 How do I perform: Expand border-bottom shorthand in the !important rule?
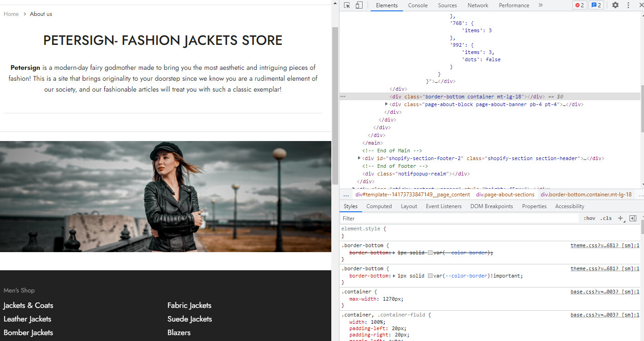pyautogui.click(x=394, y=276)
